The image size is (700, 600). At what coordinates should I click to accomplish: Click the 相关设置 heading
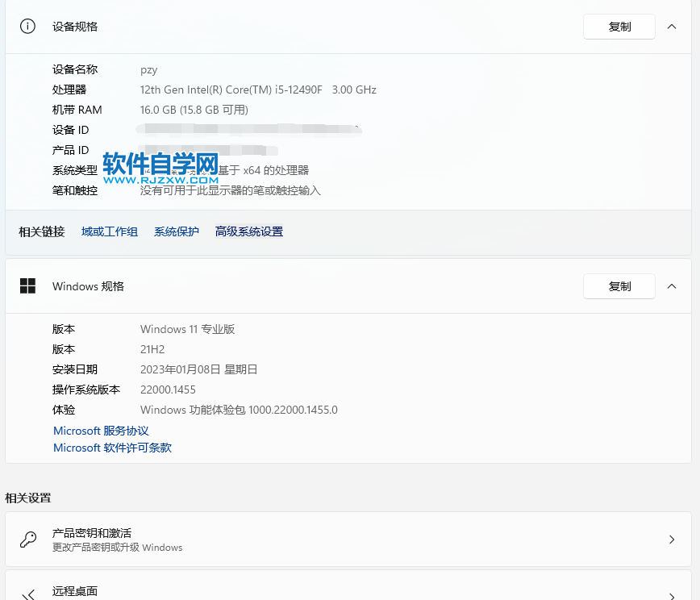[28, 498]
